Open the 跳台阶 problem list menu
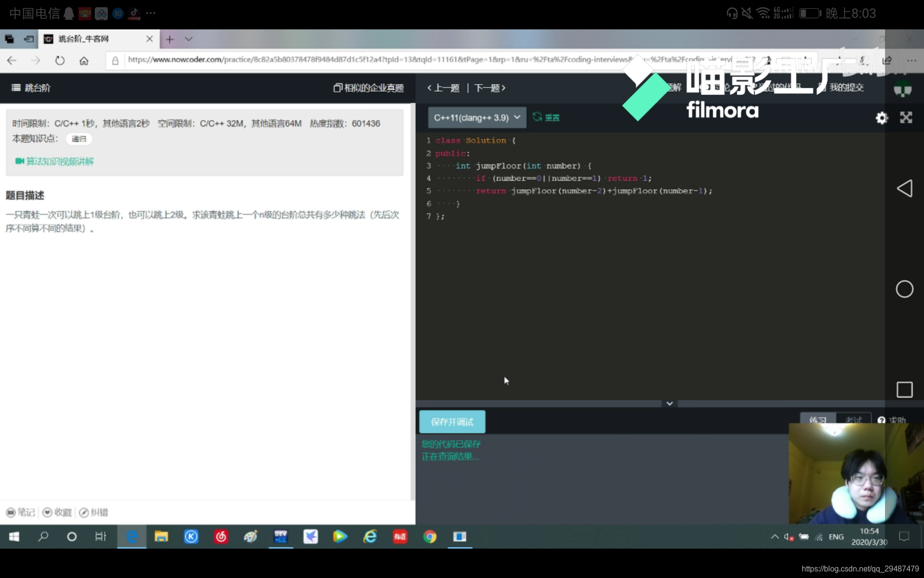924x578 pixels. (31, 88)
